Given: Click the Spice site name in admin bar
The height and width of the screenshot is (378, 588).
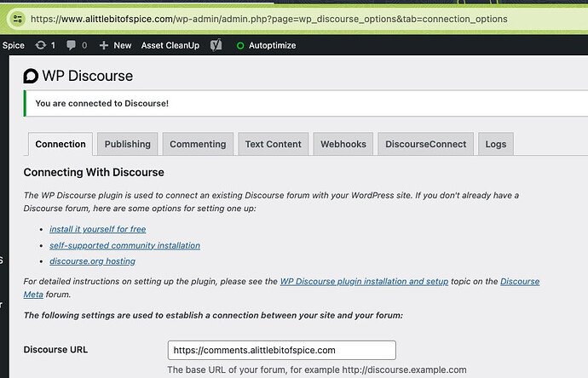Looking at the screenshot, I should [13, 45].
